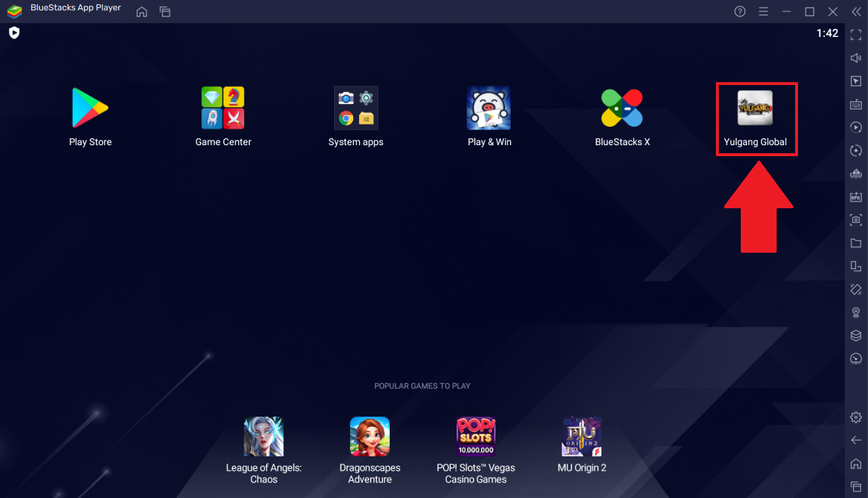Click the sync operations icon

click(856, 150)
